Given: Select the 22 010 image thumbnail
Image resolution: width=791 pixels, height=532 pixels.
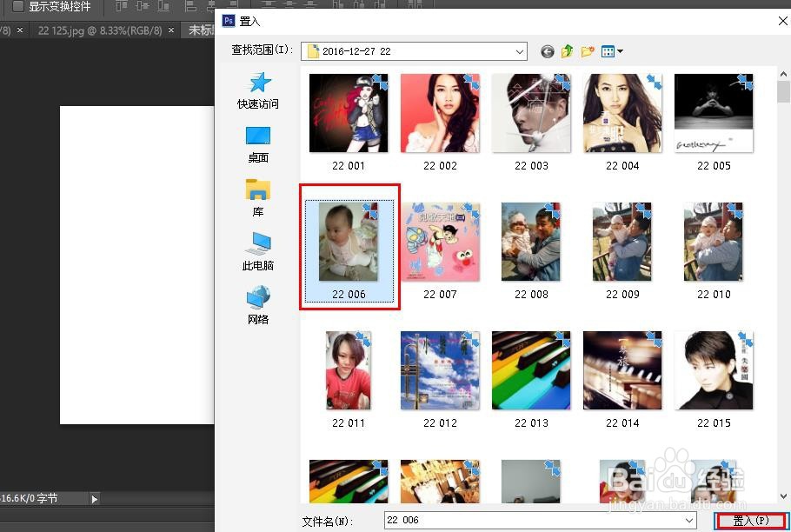Looking at the screenshot, I should 714,242.
